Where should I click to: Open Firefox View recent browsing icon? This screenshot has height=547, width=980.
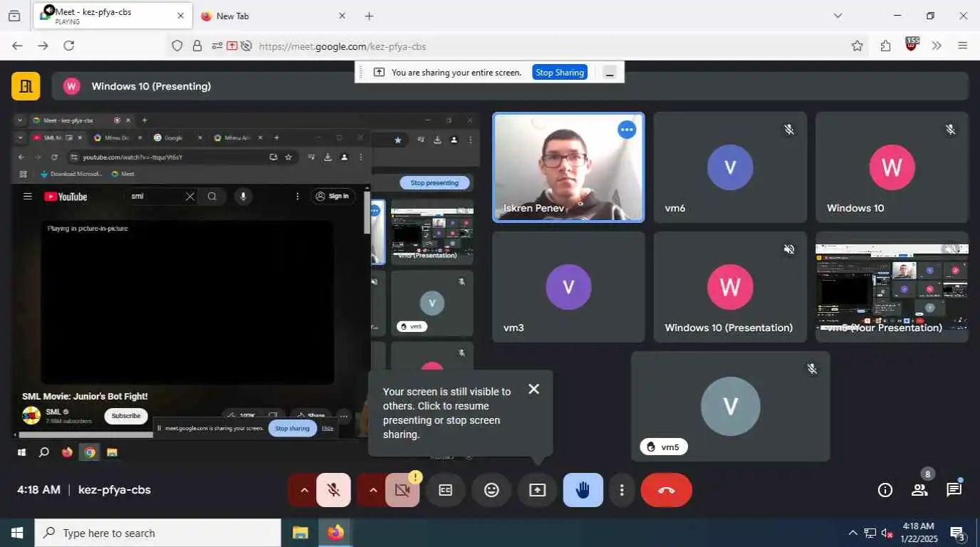point(14,16)
